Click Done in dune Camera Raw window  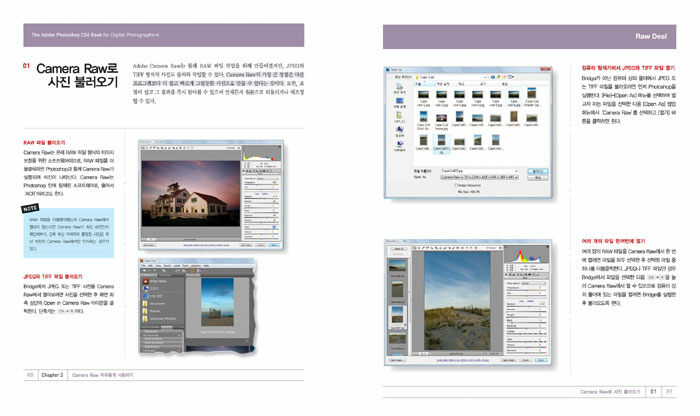point(541,360)
